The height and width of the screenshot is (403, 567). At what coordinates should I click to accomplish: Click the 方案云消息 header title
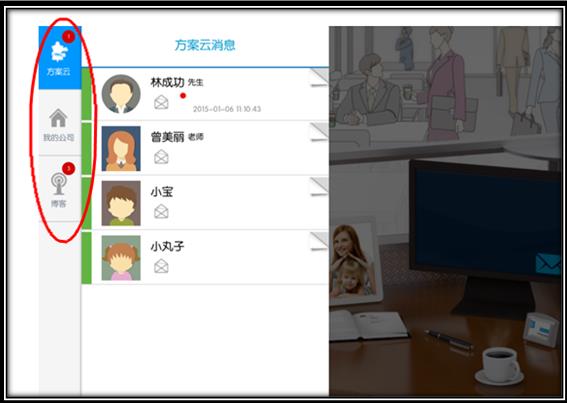205,45
